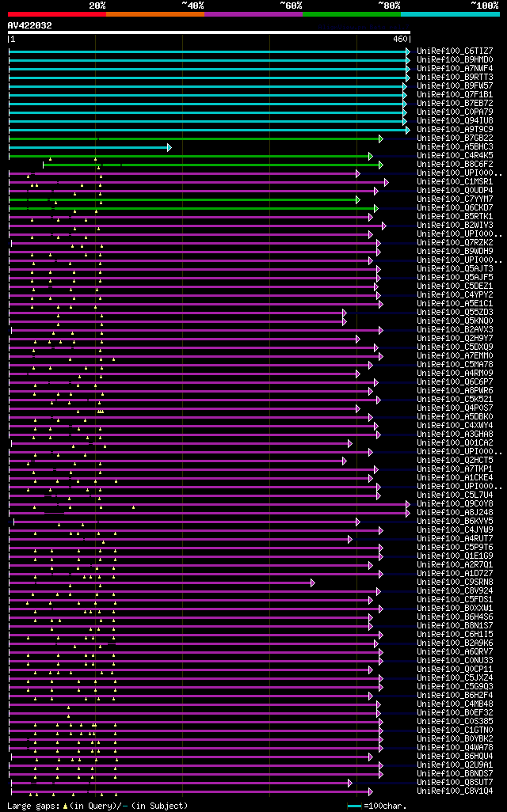This screenshot has height=812, width=507.
Task: Click arrowhead ending the UniRef100_Q01CA2 alignment
Action: coord(350,444)
